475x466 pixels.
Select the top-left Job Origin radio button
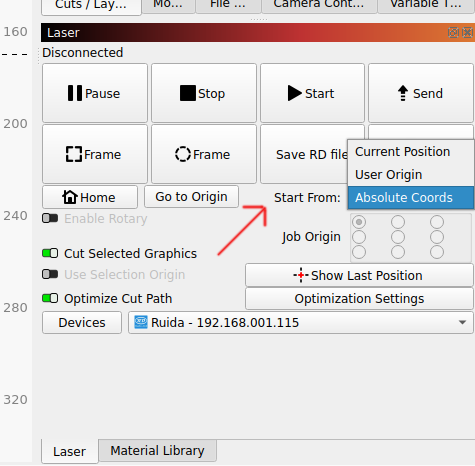pyautogui.click(x=359, y=222)
